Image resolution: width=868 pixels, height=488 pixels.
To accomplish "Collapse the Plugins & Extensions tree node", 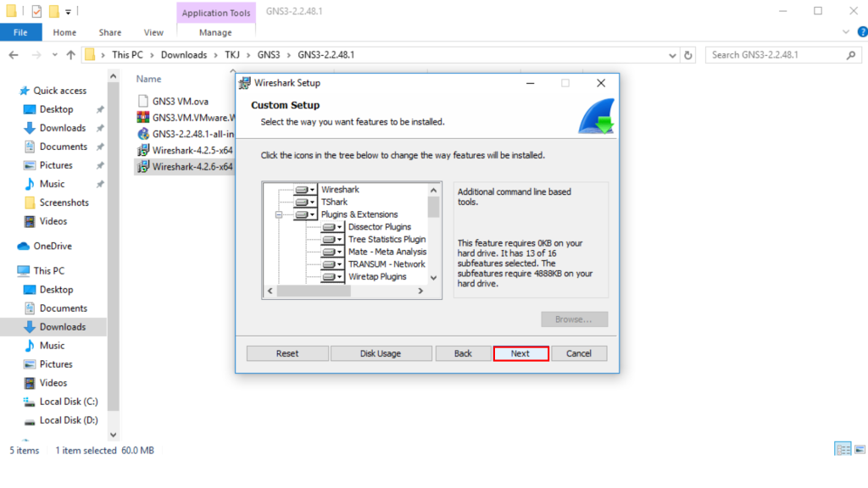I will [278, 215].
